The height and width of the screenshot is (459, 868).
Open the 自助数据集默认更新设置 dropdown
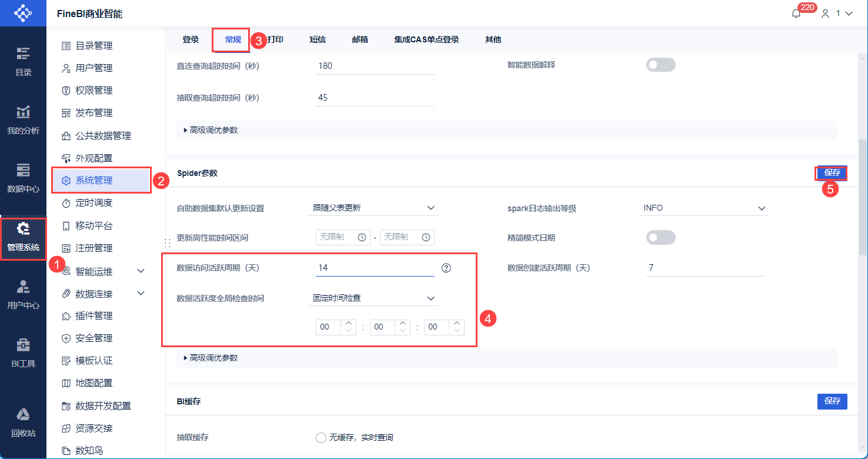(373, 208)
